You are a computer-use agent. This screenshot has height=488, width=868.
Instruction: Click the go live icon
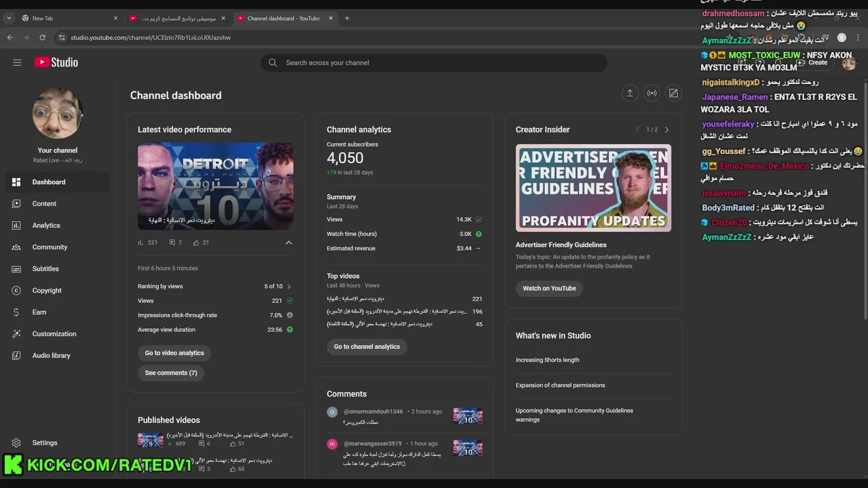coord(652,94)
